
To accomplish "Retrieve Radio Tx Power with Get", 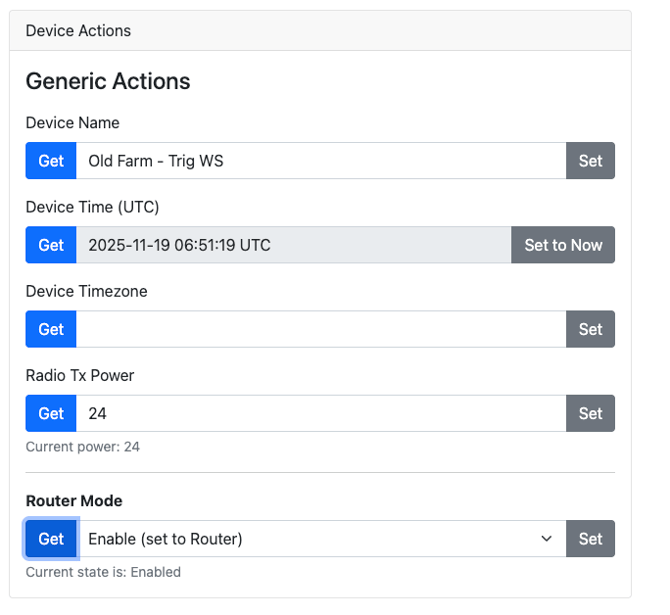I will (x=51, y=413).
